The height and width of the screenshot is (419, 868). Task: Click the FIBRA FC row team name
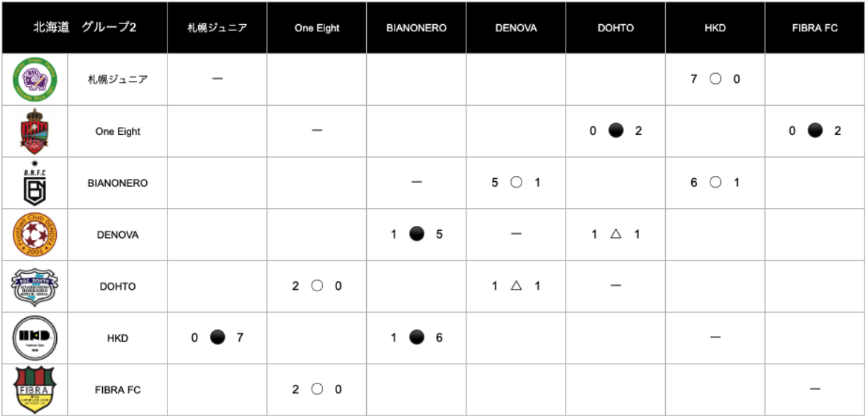coord(118,390)
